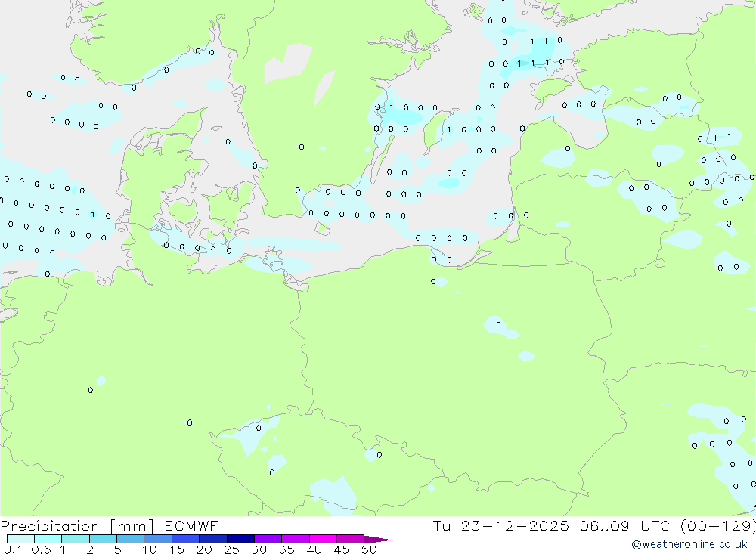Select the 'ECMWF' model label
This screenshot has height=554, width=756.
(x=191, y=525)
